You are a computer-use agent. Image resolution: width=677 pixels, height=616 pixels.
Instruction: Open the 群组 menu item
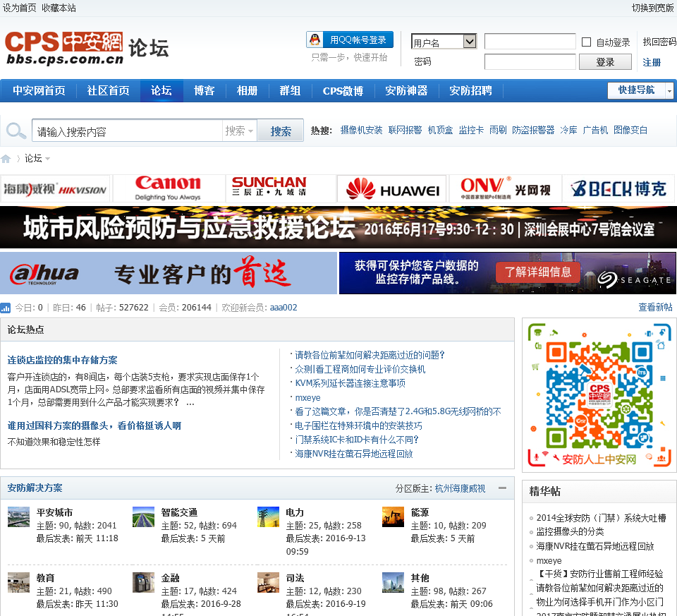click(290, 91)
